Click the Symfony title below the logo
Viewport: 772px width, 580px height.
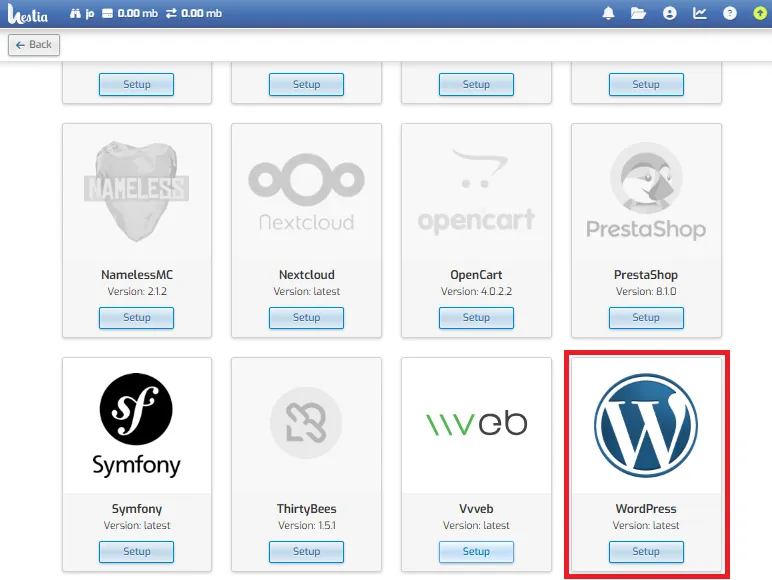point(137,509)
